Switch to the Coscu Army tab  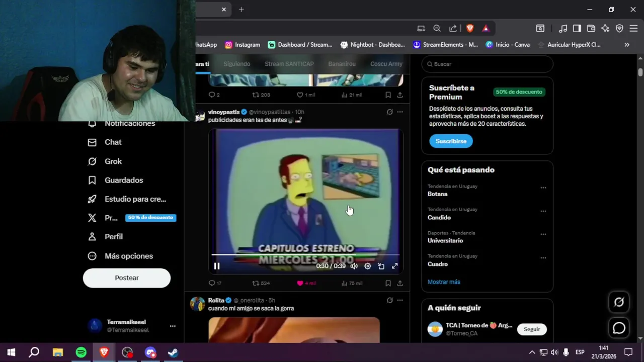[x=386, y=64]
